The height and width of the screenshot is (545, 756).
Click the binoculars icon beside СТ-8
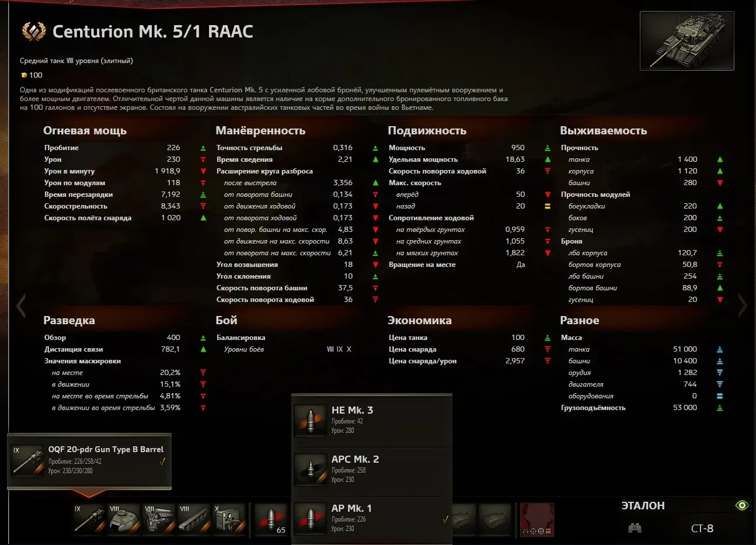tap(635, 528)
